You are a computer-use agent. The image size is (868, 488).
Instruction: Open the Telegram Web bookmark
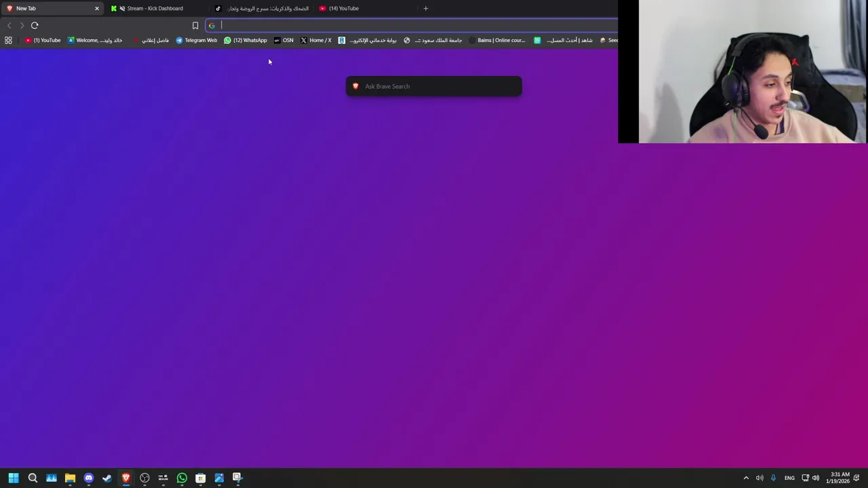point(197,40)
